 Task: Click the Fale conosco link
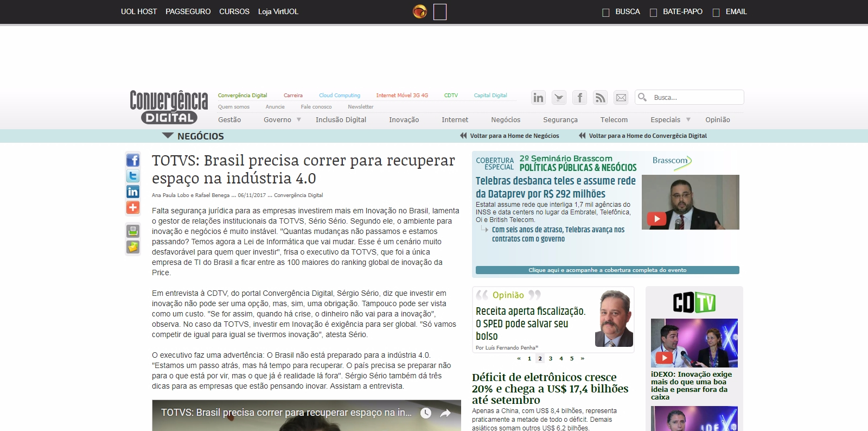(316, 107)
